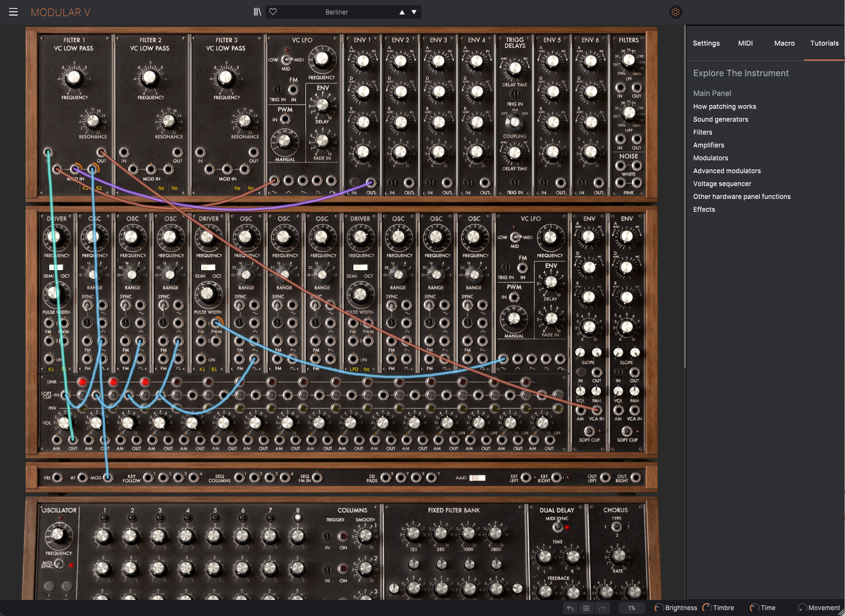Open the settings gear icon
The width and height of the screenshot is (845, 616).
(x=676, y=12)
